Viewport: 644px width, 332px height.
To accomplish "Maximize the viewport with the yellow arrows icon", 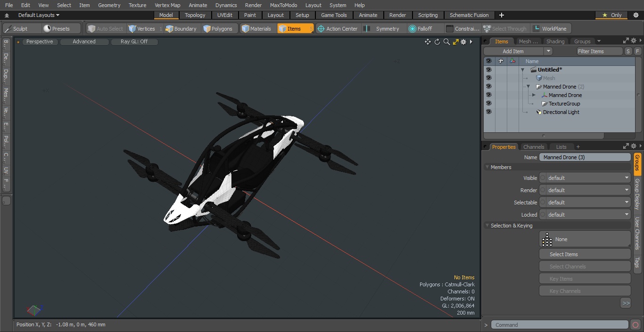I will coord(455,42).
